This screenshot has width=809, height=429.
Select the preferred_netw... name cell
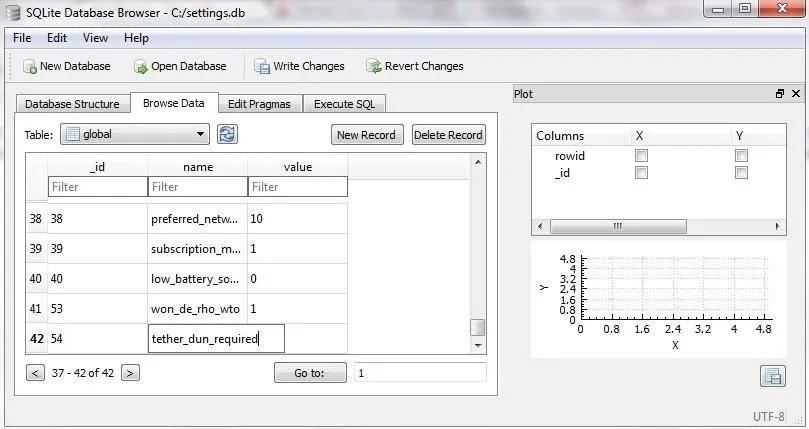(198, 219)
